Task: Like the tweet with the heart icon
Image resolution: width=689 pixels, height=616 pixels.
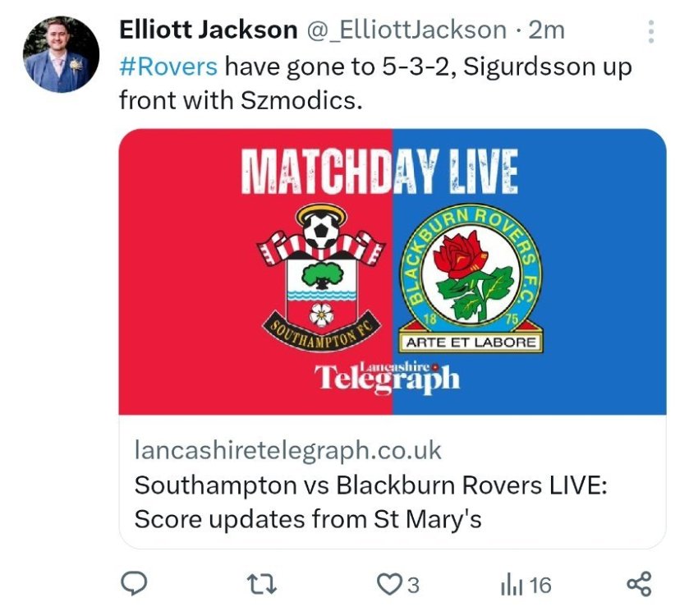Action: pyautogui.click(x=387, y=584)
